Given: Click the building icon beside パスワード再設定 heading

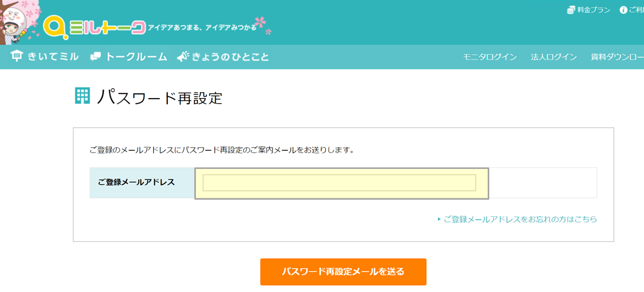Looking at the screenshot, I should 82,96.
